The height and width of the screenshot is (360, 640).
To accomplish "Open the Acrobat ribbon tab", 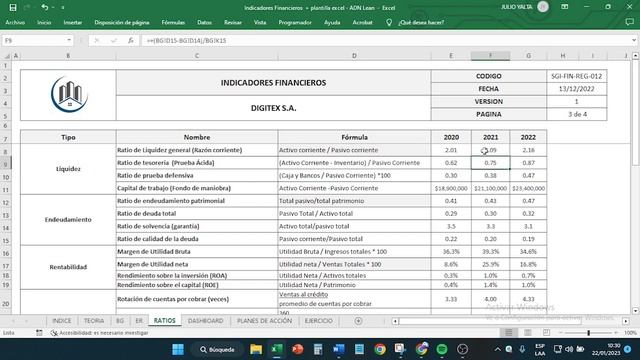I will tap(362, 22).
